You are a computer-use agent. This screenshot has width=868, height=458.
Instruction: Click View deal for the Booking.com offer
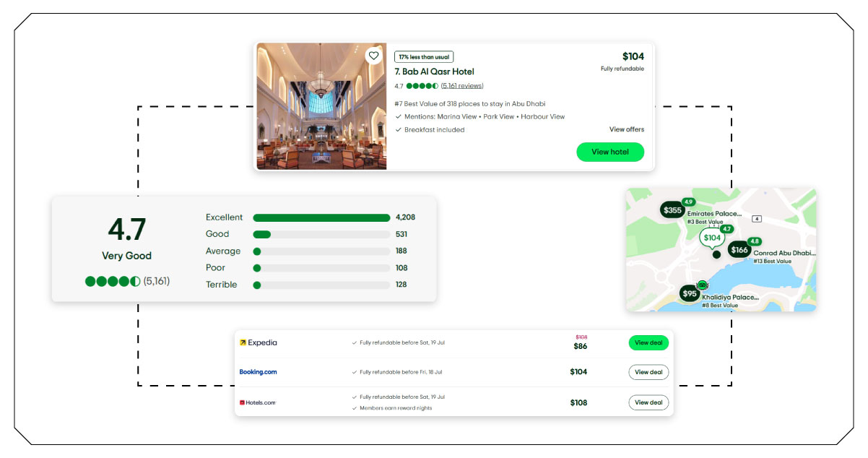pyautogui.click(x=648, y=372)
